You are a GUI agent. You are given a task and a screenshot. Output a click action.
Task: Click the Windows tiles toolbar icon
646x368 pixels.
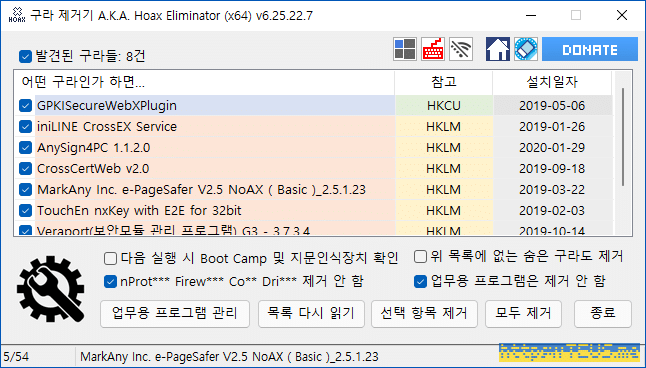click(405, 49)
